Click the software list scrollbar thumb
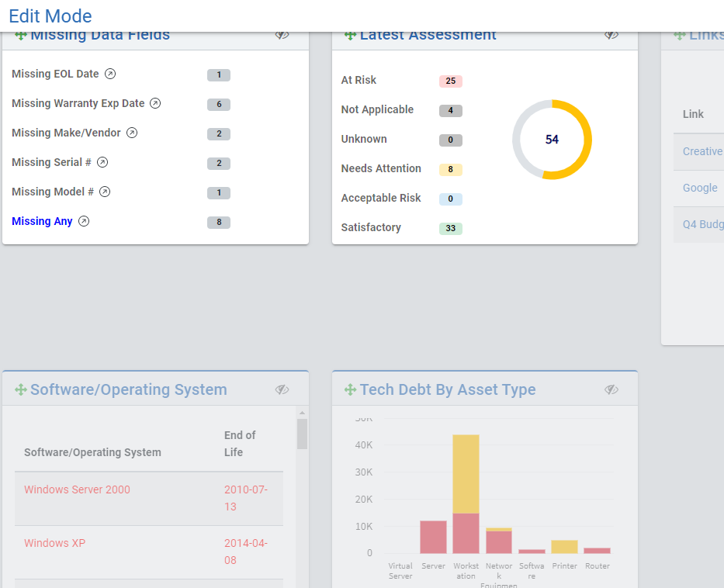Image resolution: width=724 pixels, height=588 pixels. tap(302, 434)
